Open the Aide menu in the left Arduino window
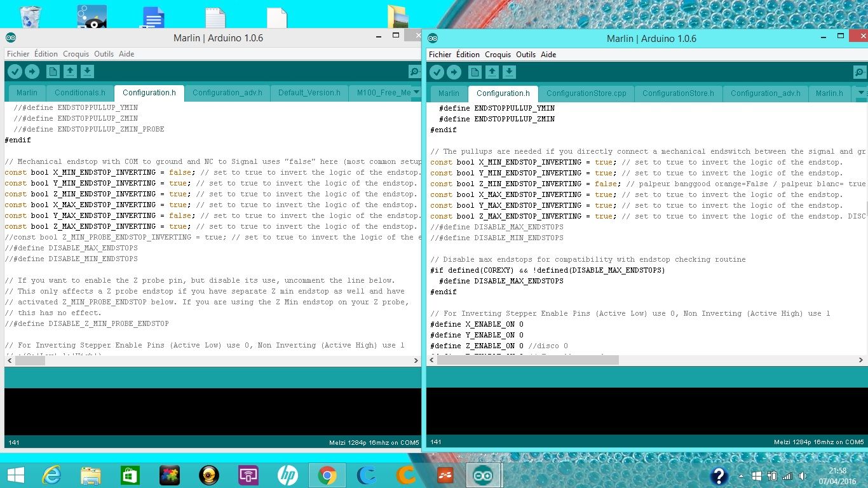The height and width of the screenshot is (488, 868). pyautogui.click(x=127, y=54)
